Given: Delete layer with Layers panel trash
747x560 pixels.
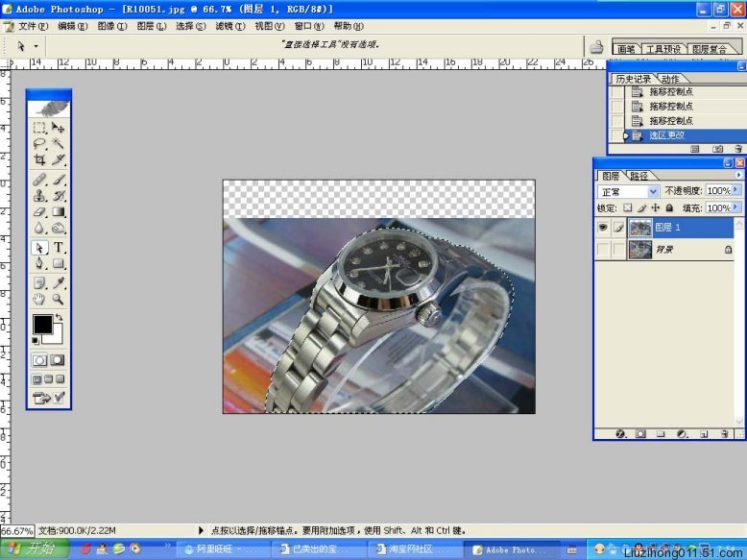Looking at the screenshot, I should coord(725,434).
